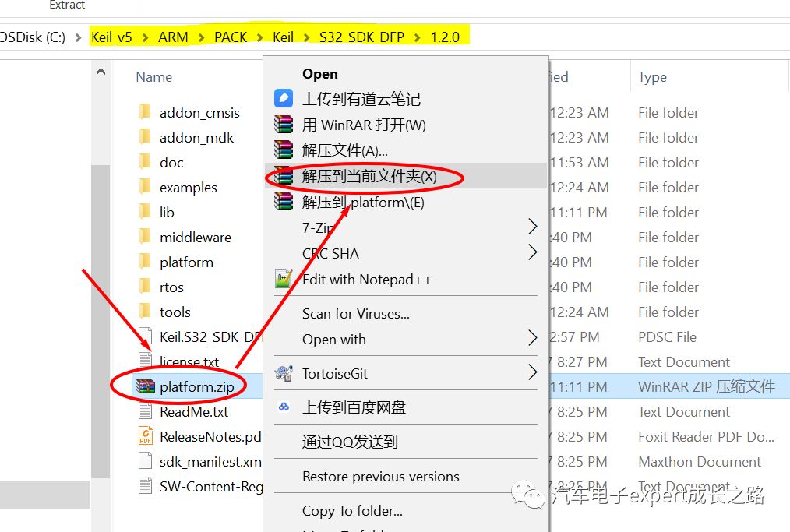Select Copy To folder... entry
Viewport: 790px width, 532px height.
click(x=352, y=510)
